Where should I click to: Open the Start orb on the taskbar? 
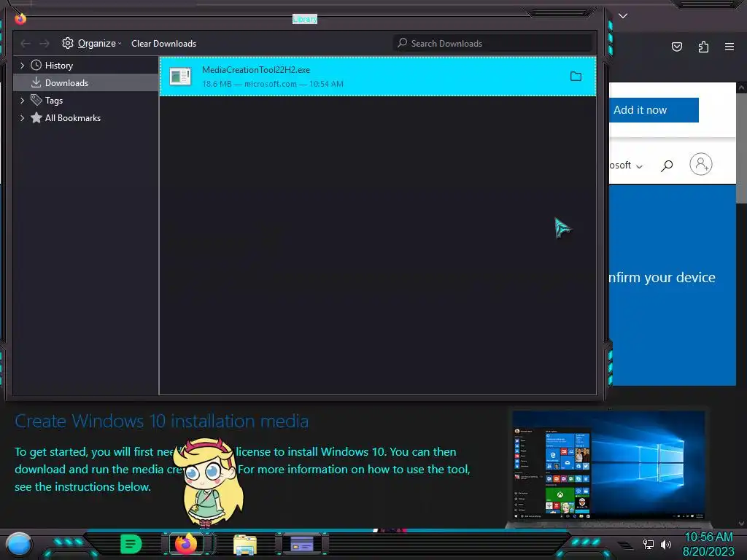(x=19, y=545)
